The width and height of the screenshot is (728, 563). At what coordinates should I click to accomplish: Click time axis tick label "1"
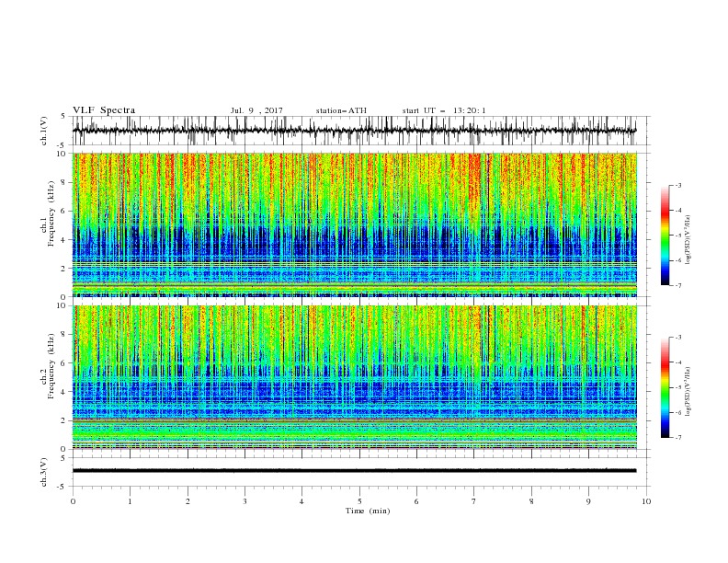(x=130, y=501)
